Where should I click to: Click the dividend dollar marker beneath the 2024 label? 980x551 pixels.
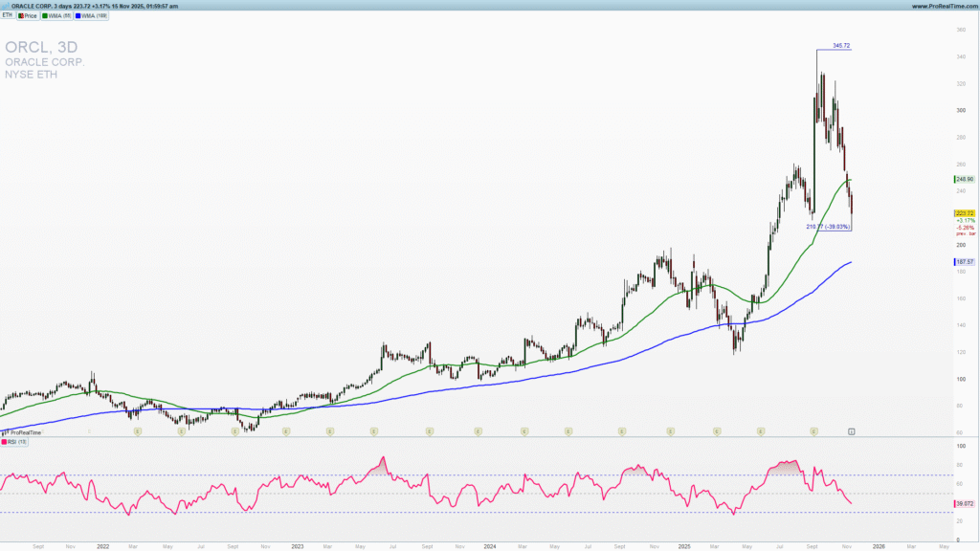(476, 432)
